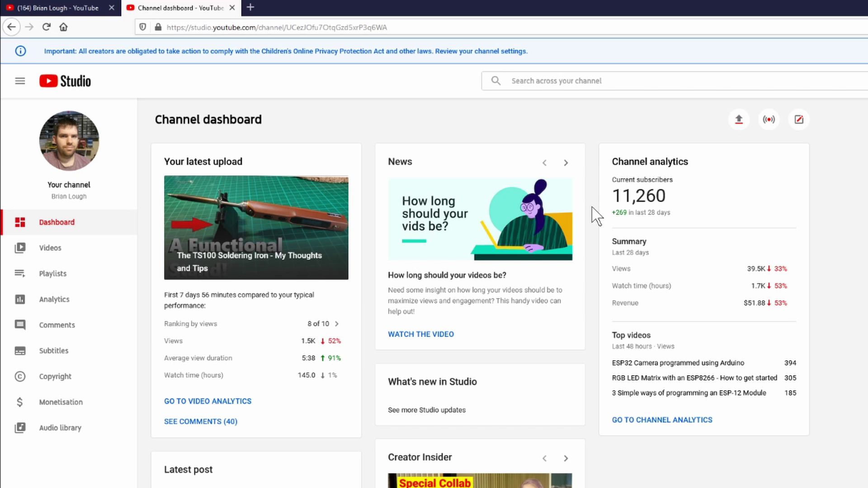868x488 pixels.
Task: Close the Channel dashboard tab
Action: [x=232, y=8]
